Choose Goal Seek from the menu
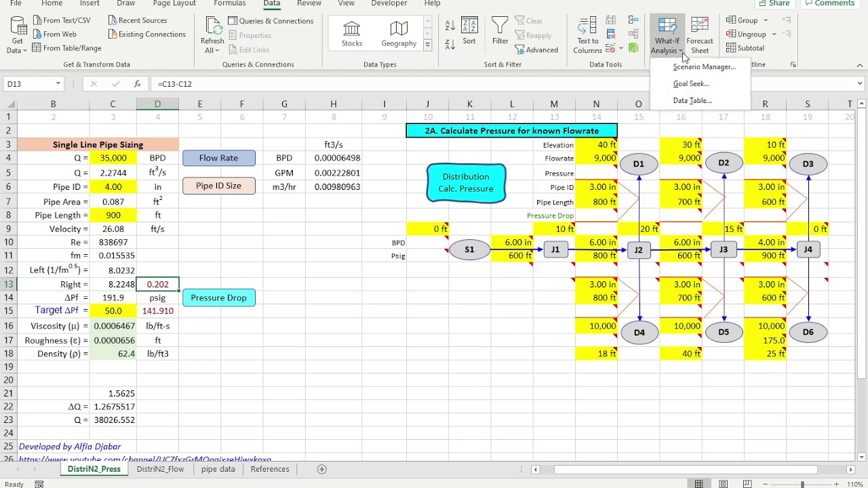This screenshot has height=488, width=868. point(691,83)
